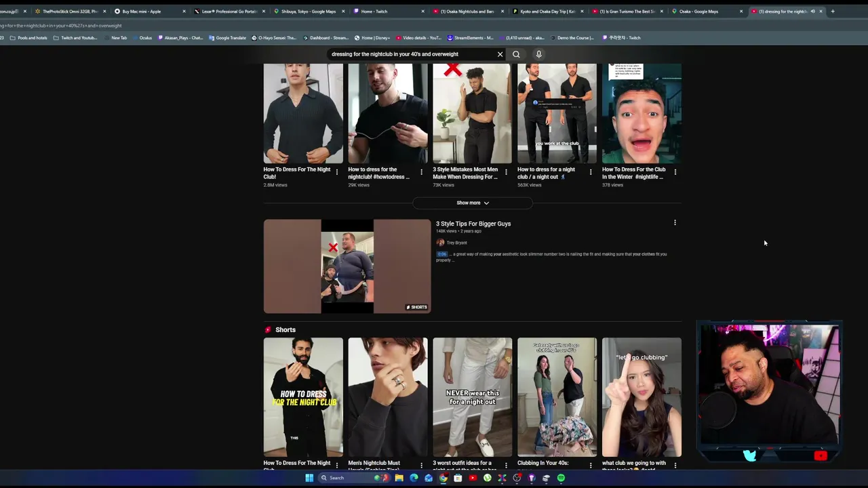Open Spotify from the taskbar
868x488 pixels.
pyautogui.click(x=561, y=478)
